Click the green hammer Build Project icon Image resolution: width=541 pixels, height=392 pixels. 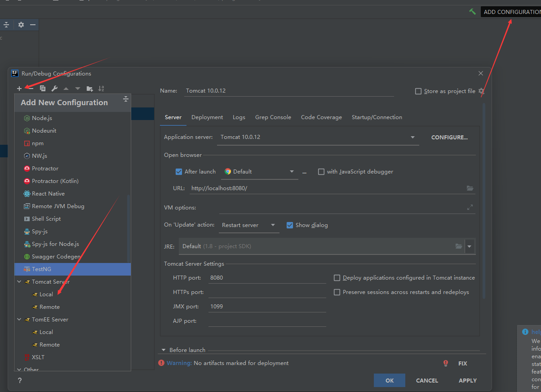[x=472, y=12]
